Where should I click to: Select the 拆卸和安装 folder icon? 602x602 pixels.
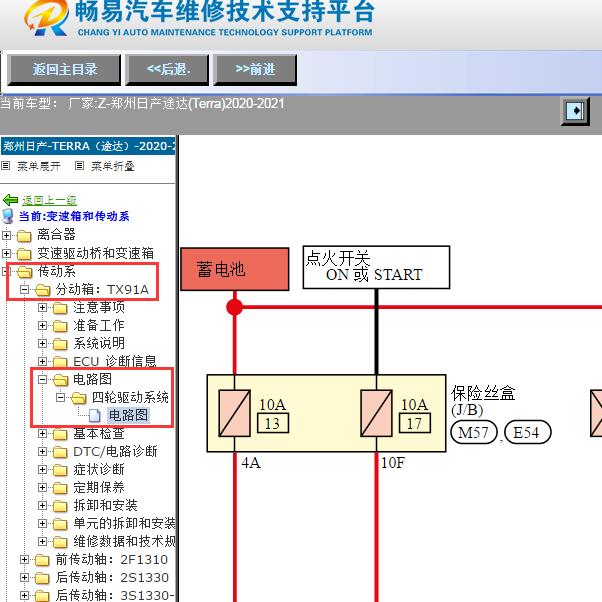(x=60, y=506)
